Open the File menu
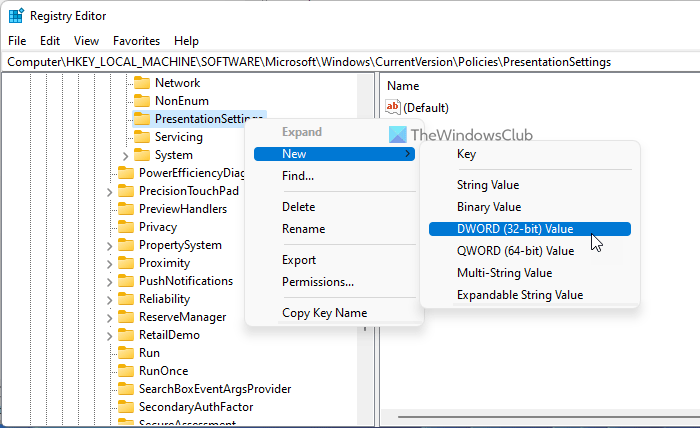 tap(17, 41)
